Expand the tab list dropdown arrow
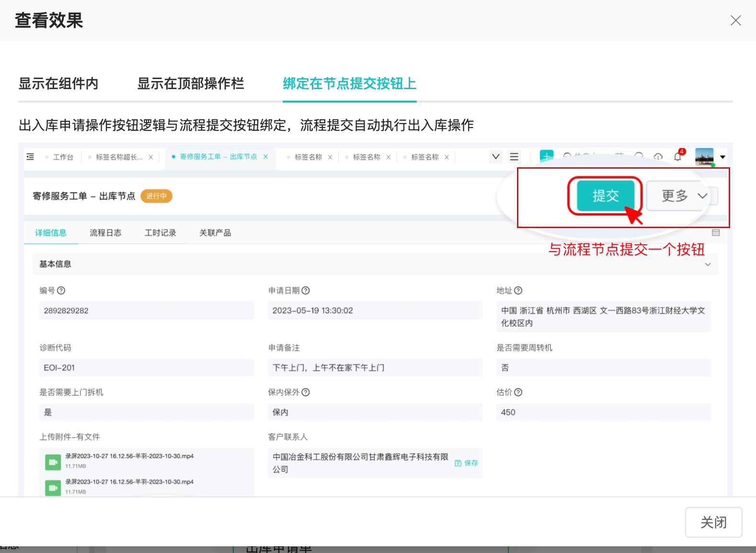 pos(496,157)
